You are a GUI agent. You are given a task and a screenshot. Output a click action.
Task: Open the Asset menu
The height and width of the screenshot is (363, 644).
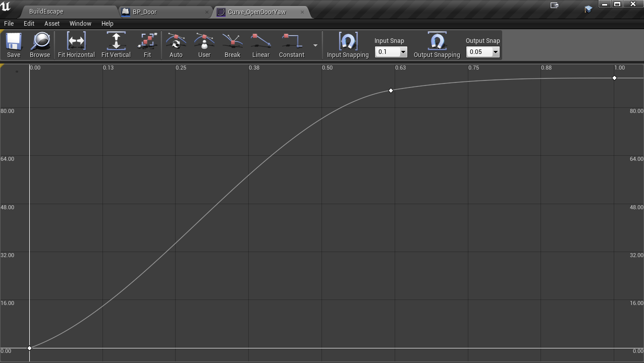tap(51, 23)
